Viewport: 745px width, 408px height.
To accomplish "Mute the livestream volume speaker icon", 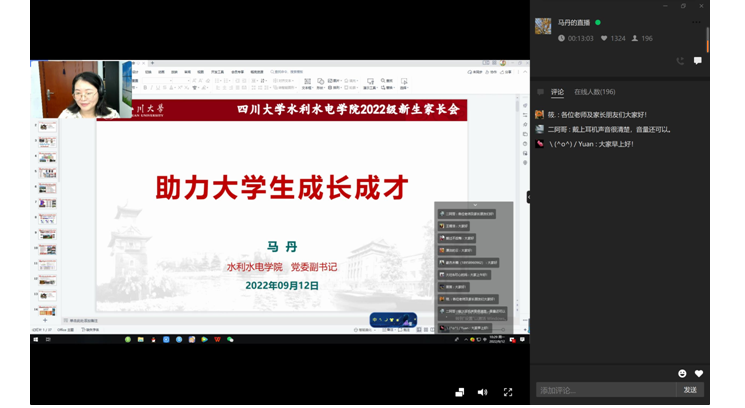I will pos(482,392).
